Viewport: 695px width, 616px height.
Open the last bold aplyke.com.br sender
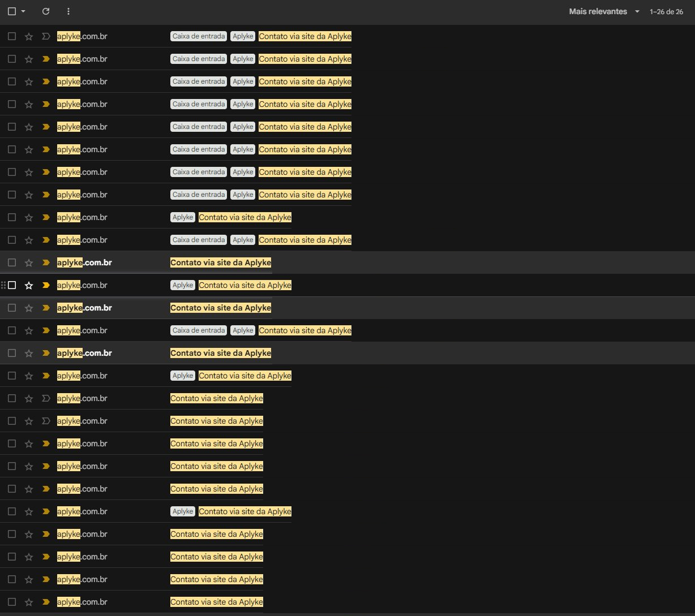pos(84,353)
